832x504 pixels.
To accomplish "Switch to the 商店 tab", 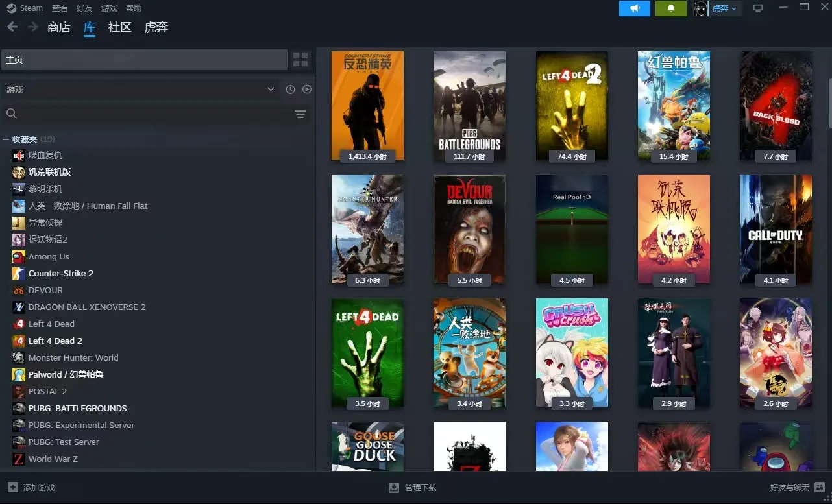I will [x=59, y=27].
